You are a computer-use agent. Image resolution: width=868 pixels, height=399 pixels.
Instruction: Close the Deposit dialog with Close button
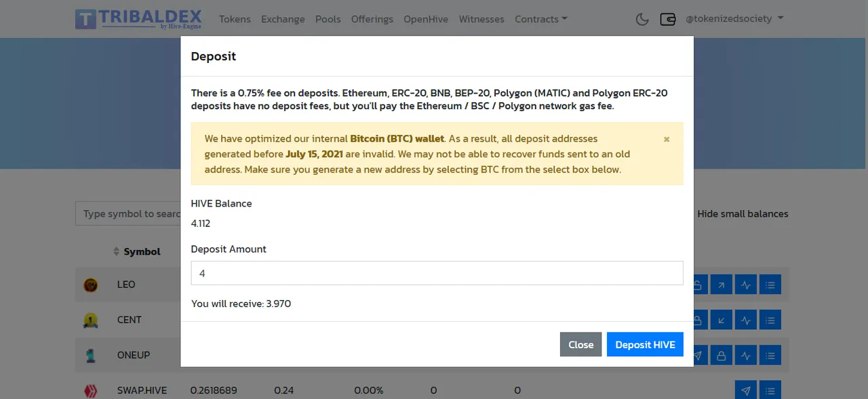click(581, 344)
